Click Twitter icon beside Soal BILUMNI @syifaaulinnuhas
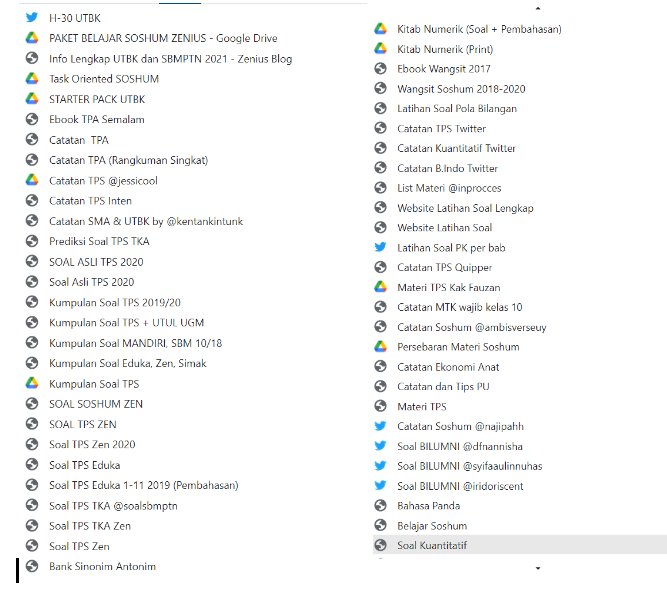Screen dimensions: 667x590 380,466
